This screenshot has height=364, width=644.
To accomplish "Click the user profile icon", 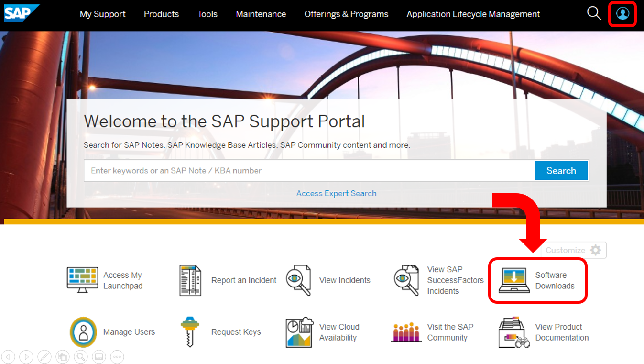I will click(622, 14).
